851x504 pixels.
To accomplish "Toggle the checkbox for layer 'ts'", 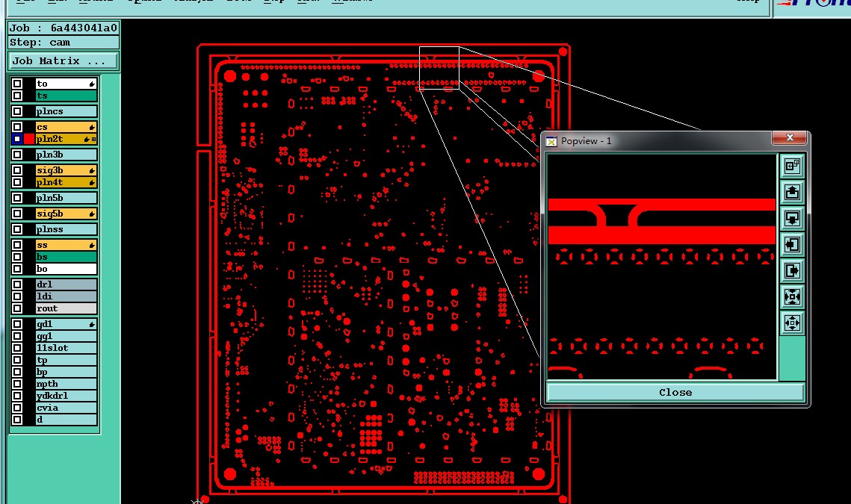I will pyautogui.click(x=17, y=96).
